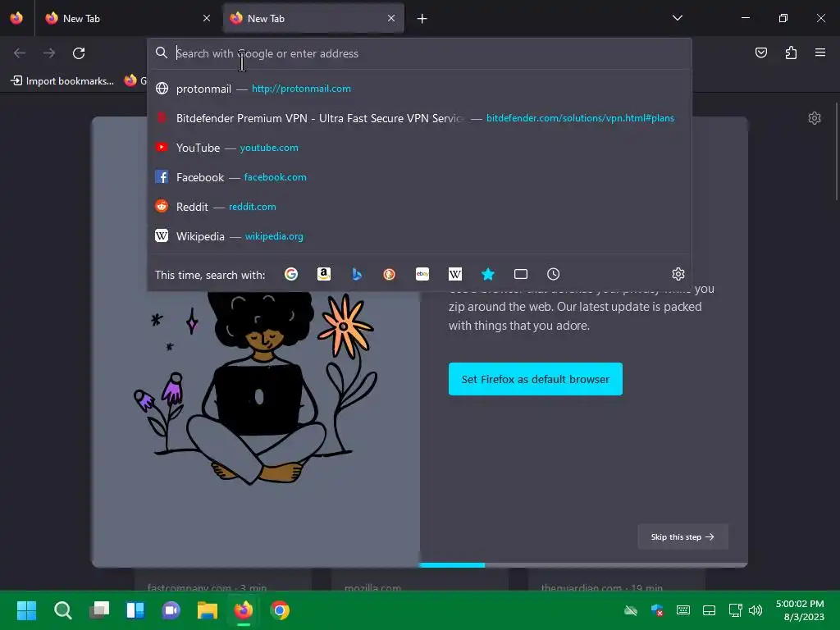Screen dimensions: 840x630
Task: Search this time with Wikipedia icon
Action: pyautogui.click(x=454, y=274)
